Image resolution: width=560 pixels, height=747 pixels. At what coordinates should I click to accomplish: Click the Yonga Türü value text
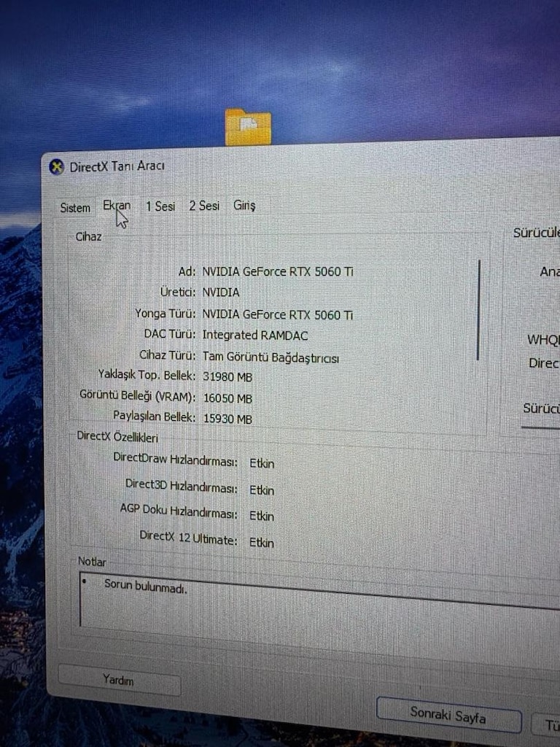(x=278, y=314)
